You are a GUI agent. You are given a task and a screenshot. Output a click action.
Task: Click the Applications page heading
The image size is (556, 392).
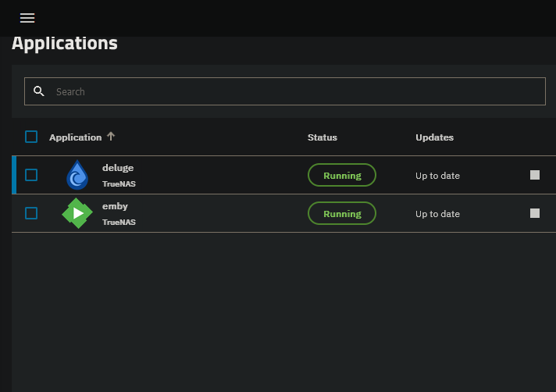coord(65,44)
